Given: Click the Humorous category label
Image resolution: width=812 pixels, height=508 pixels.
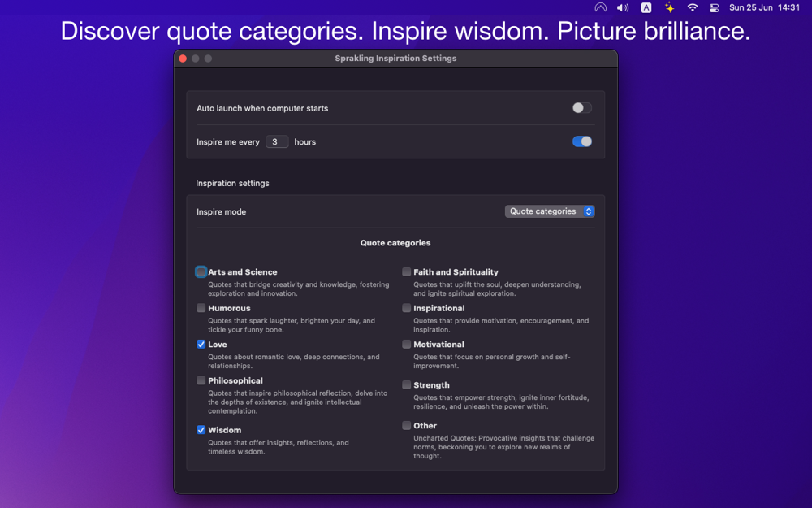Looking at the screenshot, I should pyautogui.click(x=229, y=308).
